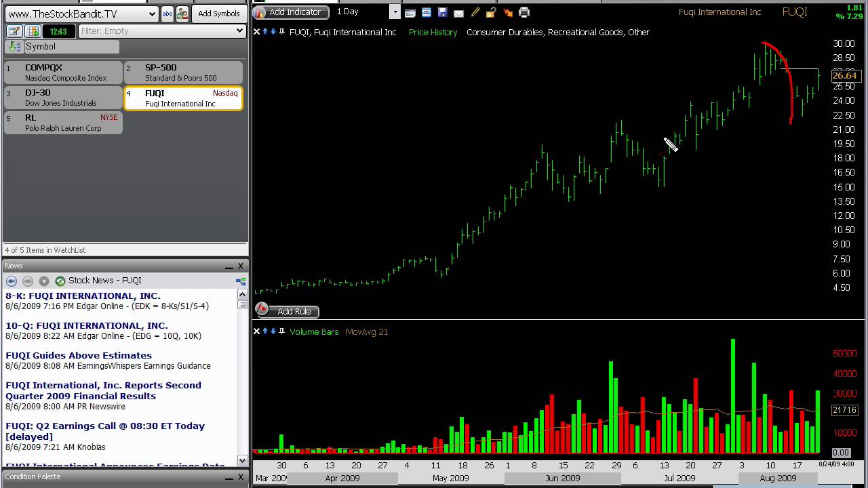Click the green sort arrow icon
This screenshot has width=868, height=488.
[x=14, y=47]
